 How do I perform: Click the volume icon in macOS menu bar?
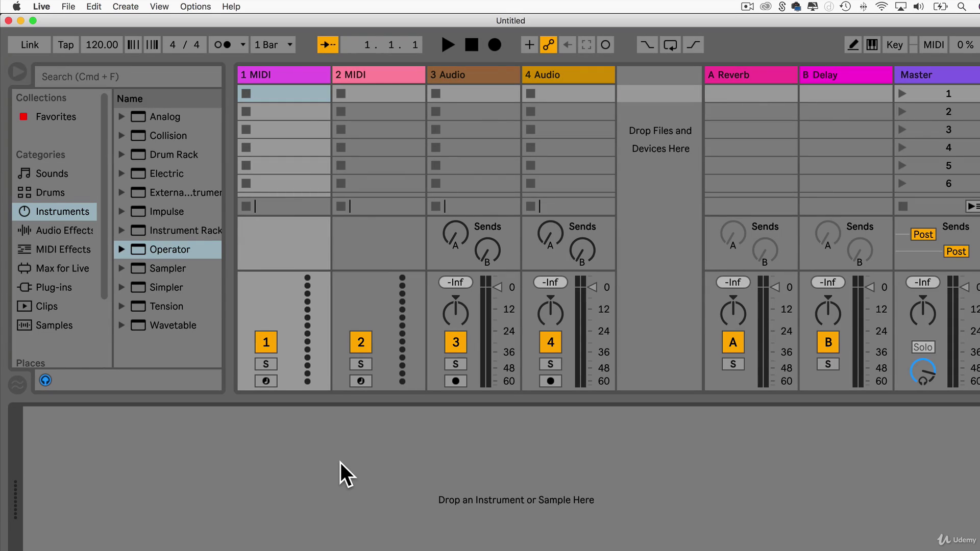[x=919, y=7]
